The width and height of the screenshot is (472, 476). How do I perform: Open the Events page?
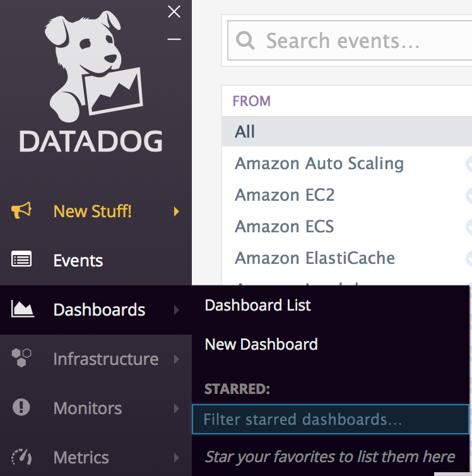tap(78, 261)
